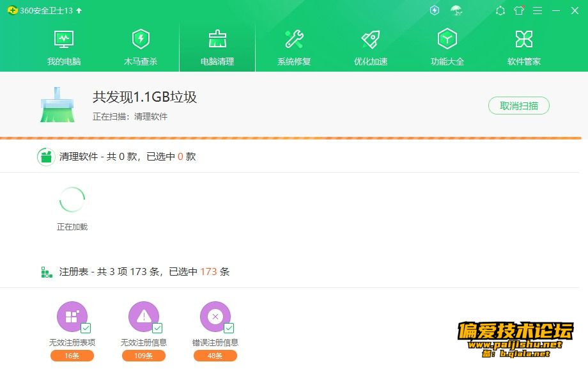588x371 pixels.
Task: Click the 无效注册信息 warning icon
Action: coord(144,317)
